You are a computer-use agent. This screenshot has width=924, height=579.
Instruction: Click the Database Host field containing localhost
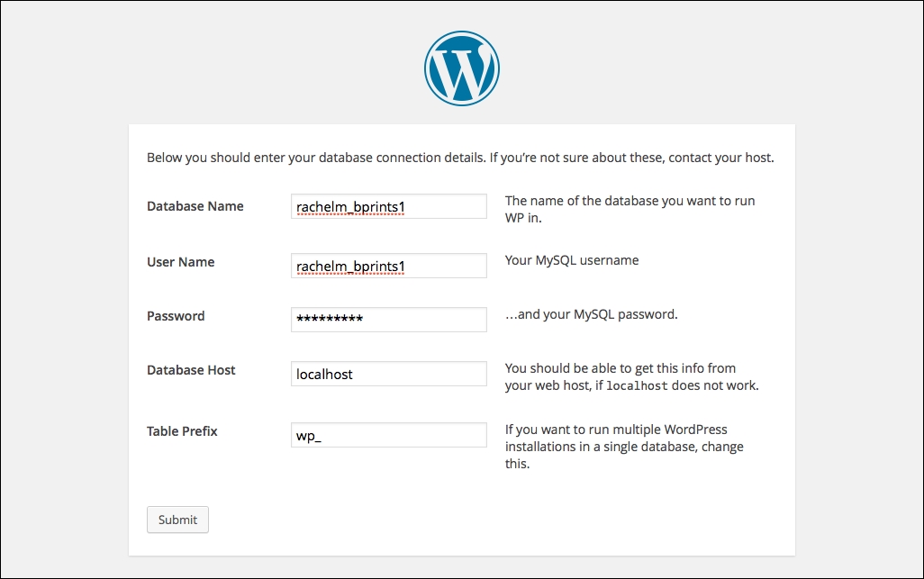pyautogui.click(x=389, y=374)
